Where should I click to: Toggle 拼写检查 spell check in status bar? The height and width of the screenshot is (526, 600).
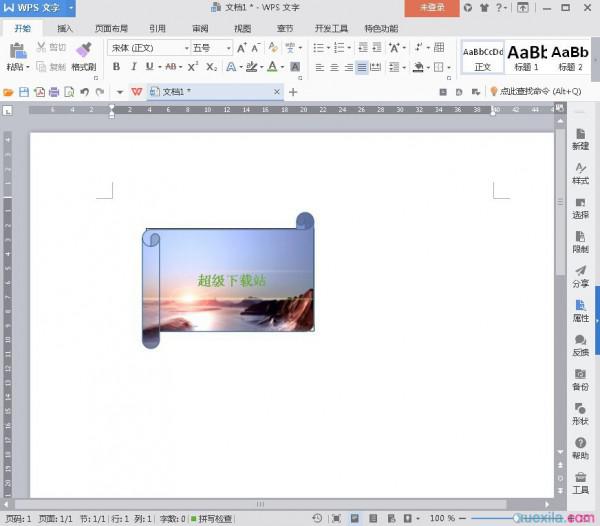click(212, 519)
